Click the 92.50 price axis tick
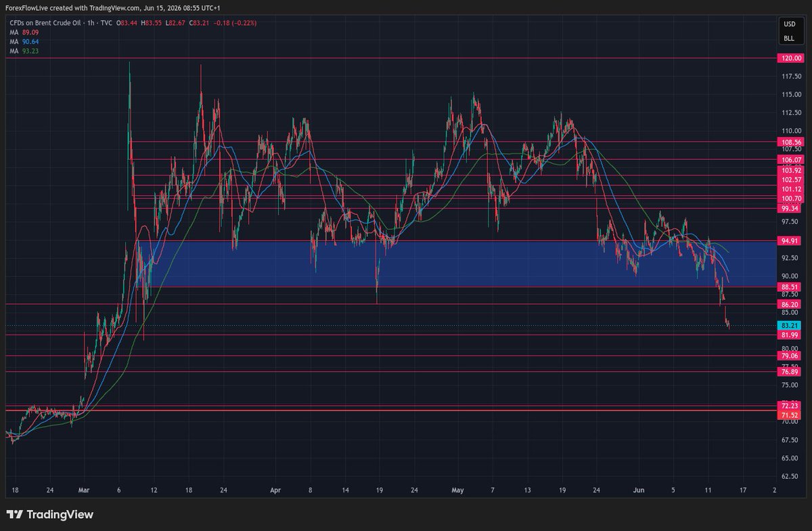The width and height of the screenshot is (812, 531). click(791, 258)
